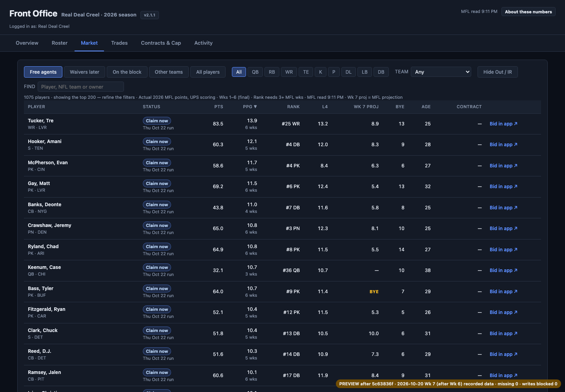Open Bid in app link for Banks, Deonte
565x392 pixels.
click(x=503, y=208)
